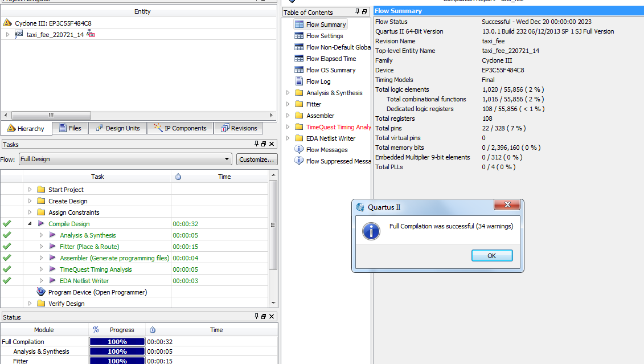The height and width of the screenshot is (364, 644).
Task: Click the Tasks panel float window icon
Action: [x=264, y=144]
